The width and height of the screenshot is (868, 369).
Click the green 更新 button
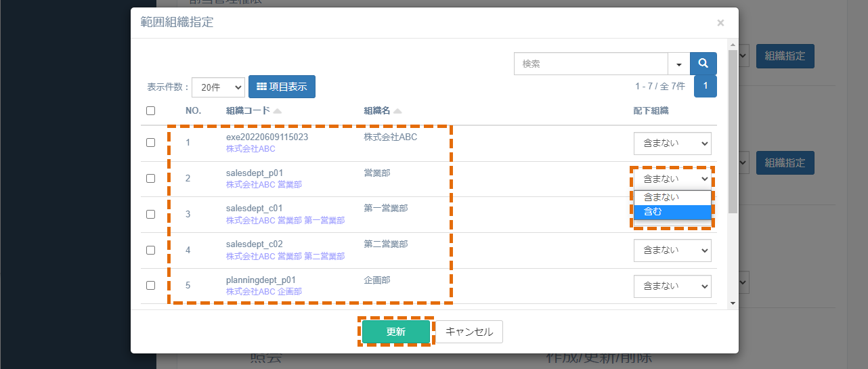click(x=396, y=332)
